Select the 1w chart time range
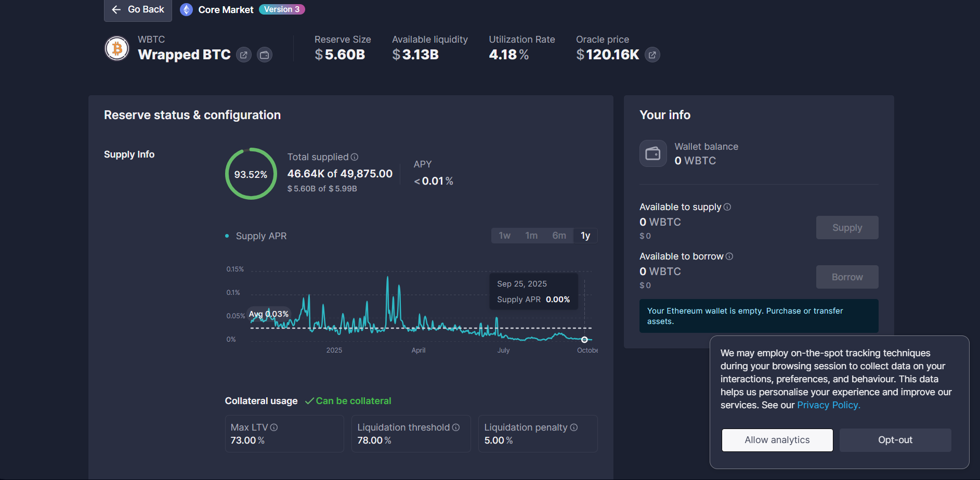This screenshot has height=480, width=980. [x=504, y=236]
